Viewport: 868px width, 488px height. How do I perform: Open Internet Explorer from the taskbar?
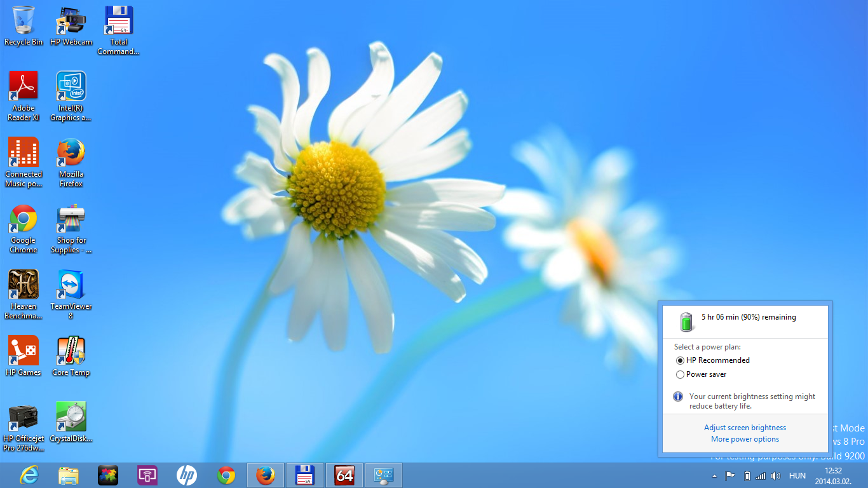[x=29, y=475]
